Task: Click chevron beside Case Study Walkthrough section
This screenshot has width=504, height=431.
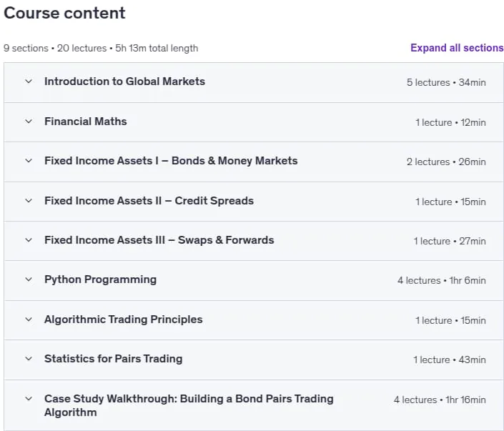Action: pos(29,399)
